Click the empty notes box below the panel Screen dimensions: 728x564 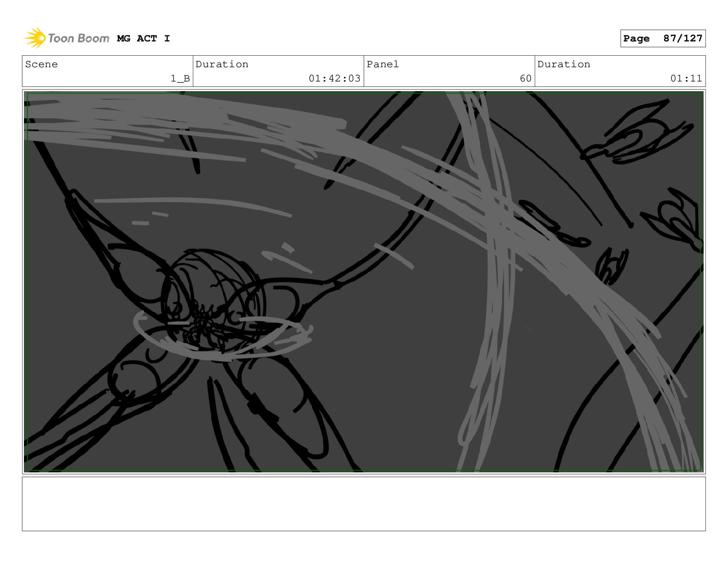[364, 504]
